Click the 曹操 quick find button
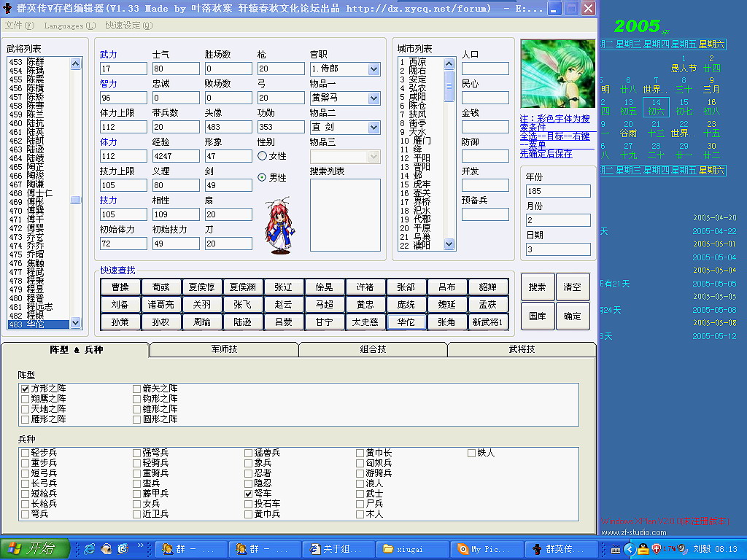 coord(120,287)
